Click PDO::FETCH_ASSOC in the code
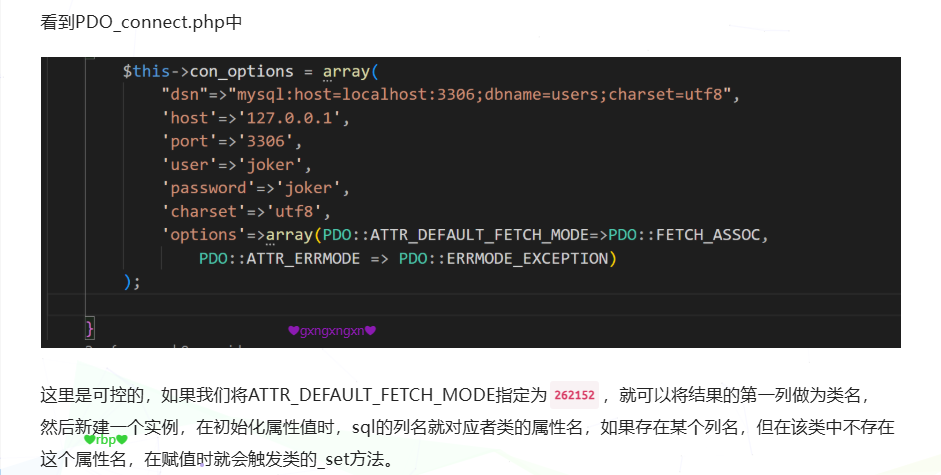The width and height of the screenshot is (941, 475). coord(686,235)
